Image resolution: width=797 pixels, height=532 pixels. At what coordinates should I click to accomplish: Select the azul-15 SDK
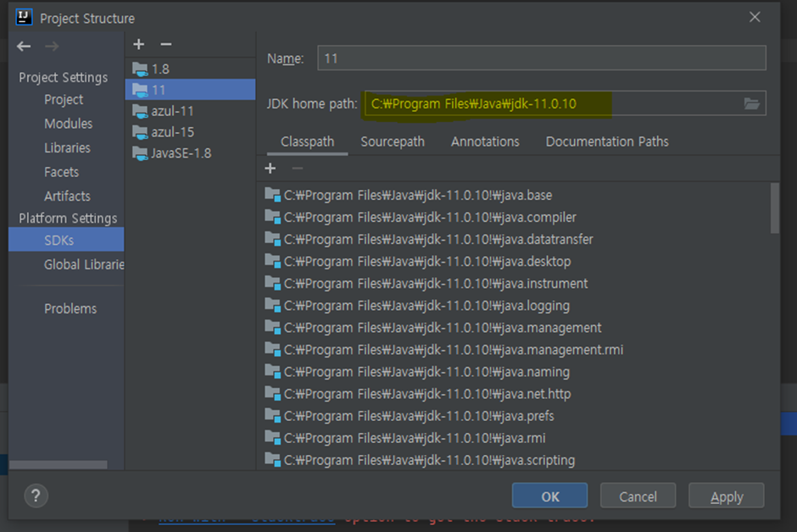[190, 132]
